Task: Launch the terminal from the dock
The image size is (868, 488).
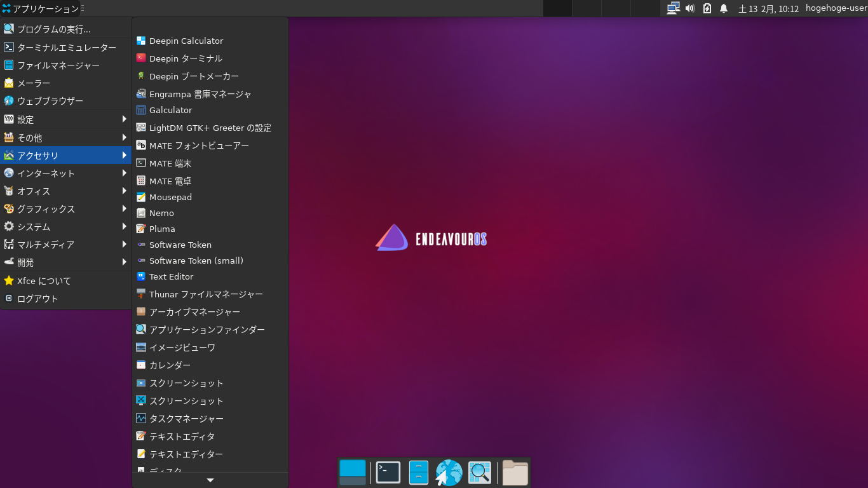Action: pyautogui.click(x=388, y=473)
